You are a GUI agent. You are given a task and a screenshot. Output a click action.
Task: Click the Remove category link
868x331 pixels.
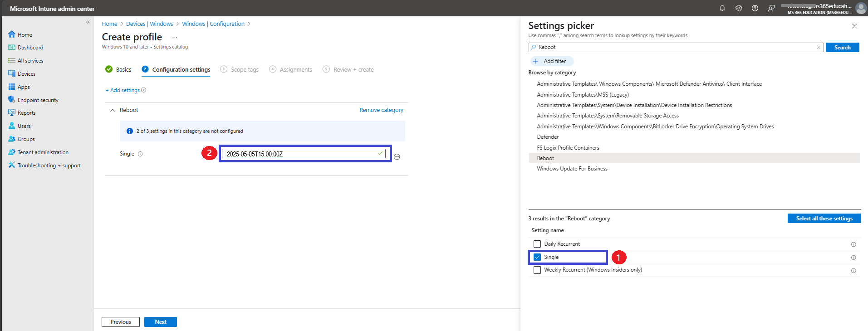(x=381, y=110)
